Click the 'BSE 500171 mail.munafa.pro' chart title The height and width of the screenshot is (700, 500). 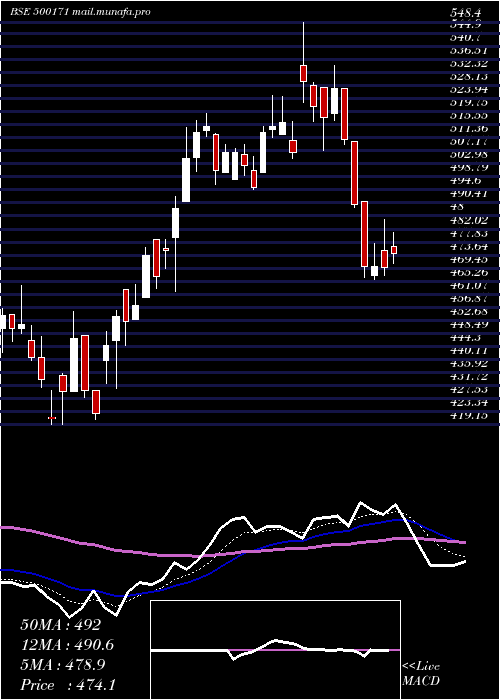(x=80, y=12)
